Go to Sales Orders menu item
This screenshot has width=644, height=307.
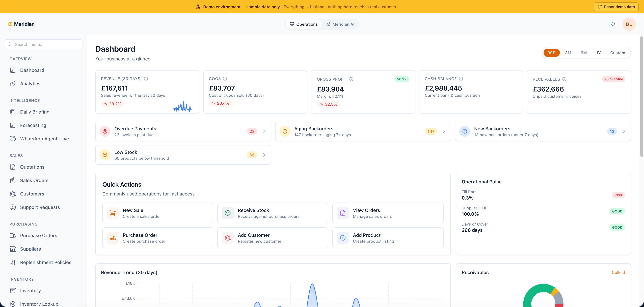coord(43,180)
